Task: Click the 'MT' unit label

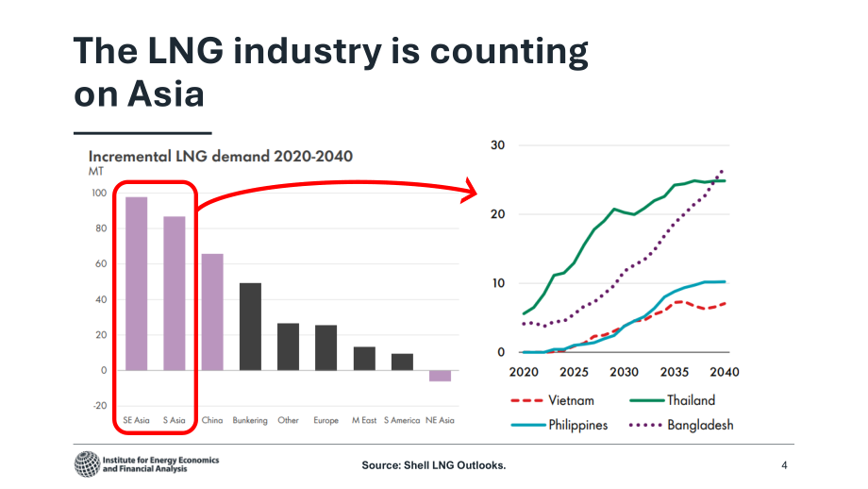Action: [x=96, y=172]
